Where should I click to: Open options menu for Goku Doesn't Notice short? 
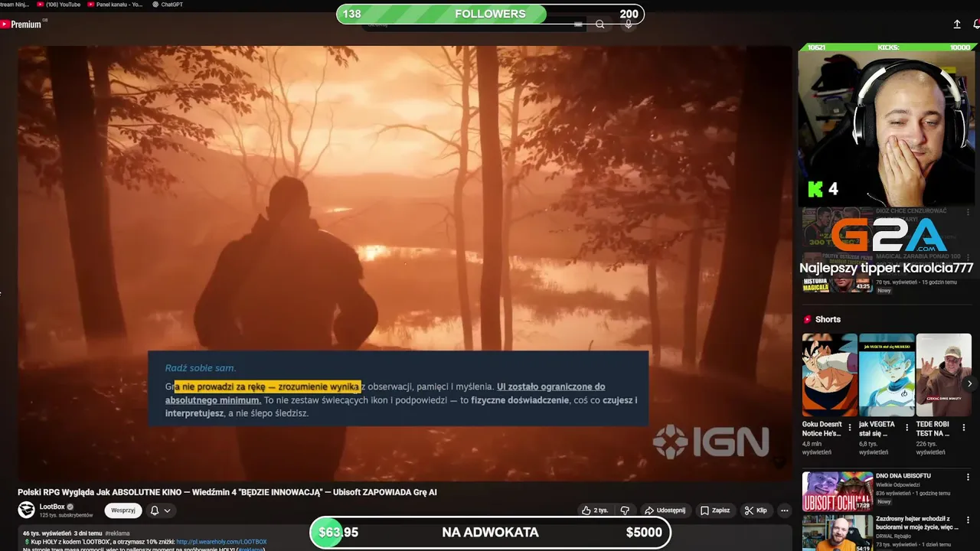(850, 428)
